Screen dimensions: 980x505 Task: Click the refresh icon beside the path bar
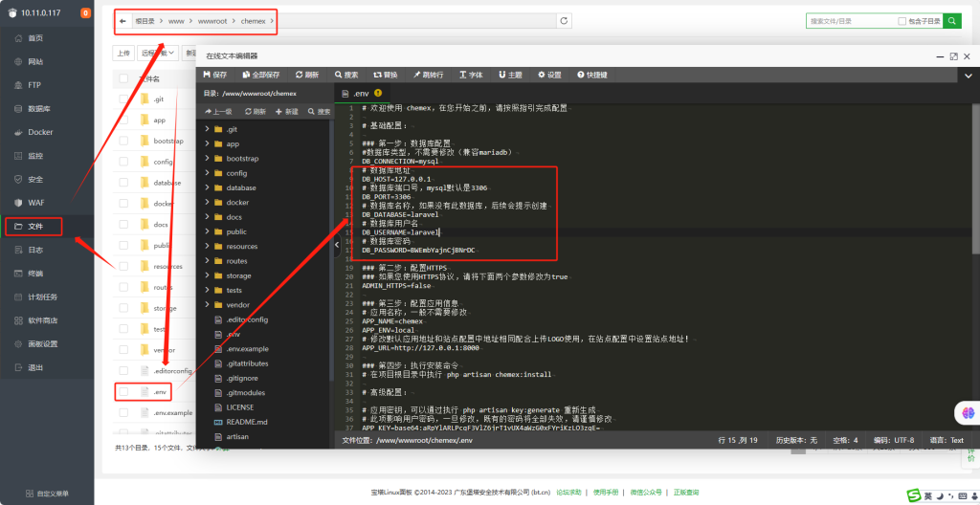564,21
